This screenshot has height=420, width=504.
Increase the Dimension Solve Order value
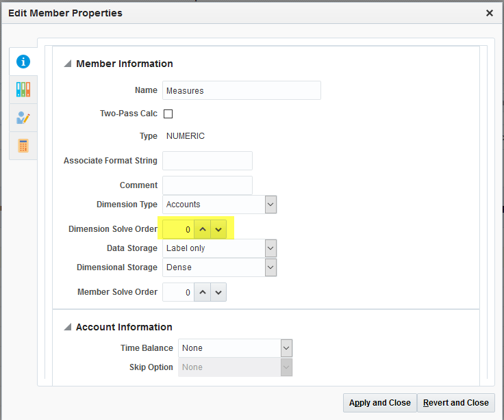(203, 229)
